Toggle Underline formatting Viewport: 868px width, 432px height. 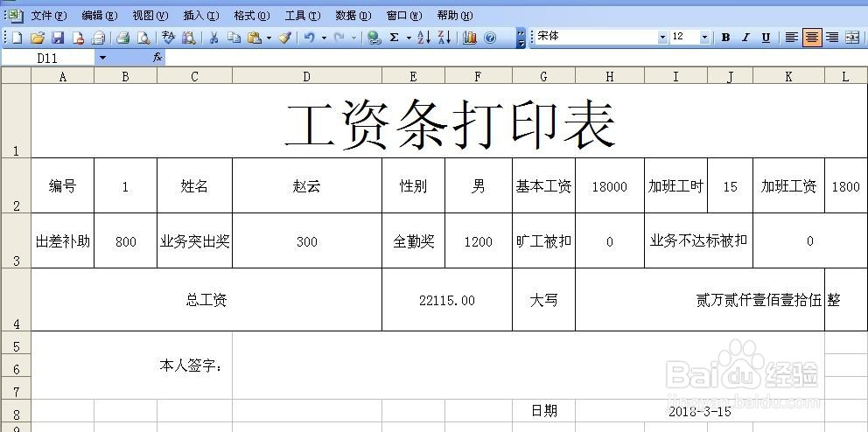click(x=766, y=38)
